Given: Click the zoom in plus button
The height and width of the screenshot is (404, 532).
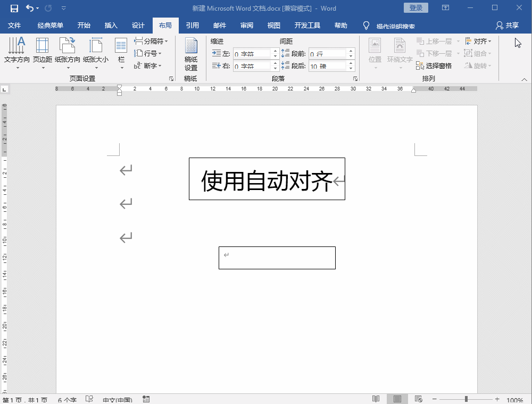Looking at the screenshot, I should [497, 399].
